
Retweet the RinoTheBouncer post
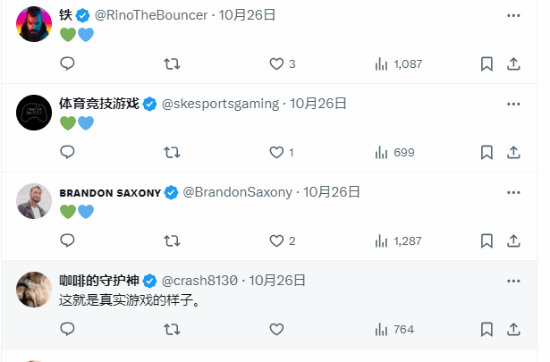(172, 64)
